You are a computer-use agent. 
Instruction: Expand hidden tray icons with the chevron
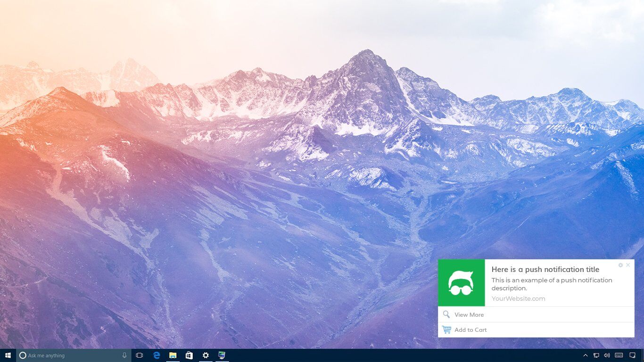[585, 355]
